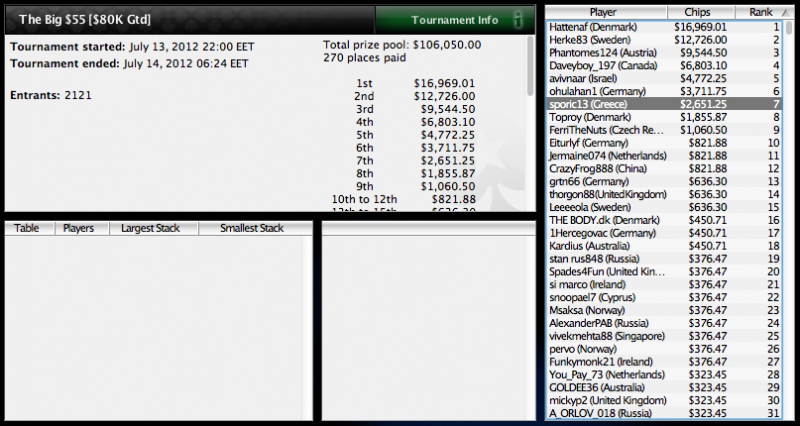Select A_ORLOV_018 (Russia) row
Viewport: 800px width, 426px height.
(665, 413)
